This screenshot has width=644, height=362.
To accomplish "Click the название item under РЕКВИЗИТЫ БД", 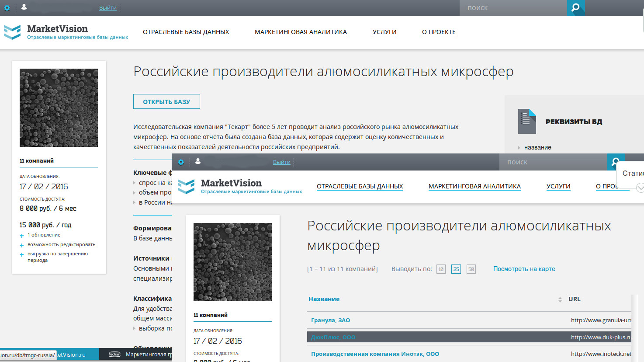I will (x=538, y=147).
